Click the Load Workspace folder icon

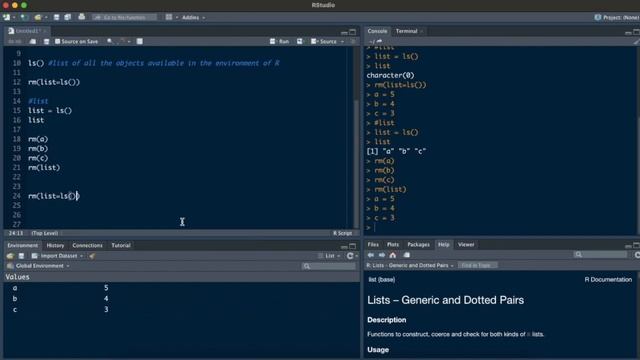(x=10, y=256)
